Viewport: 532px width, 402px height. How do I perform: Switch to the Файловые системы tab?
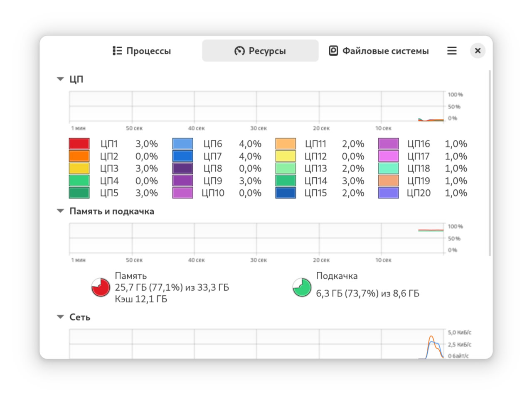379,51
